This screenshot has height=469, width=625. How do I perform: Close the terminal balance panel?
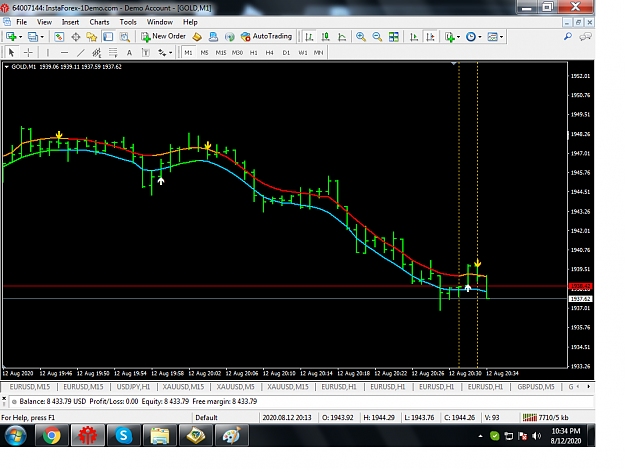click(4, 397)
